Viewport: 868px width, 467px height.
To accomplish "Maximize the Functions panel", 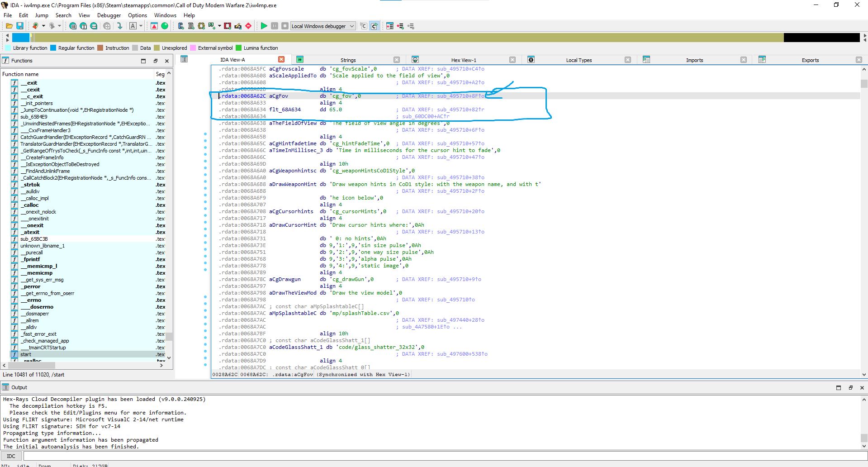I will (143, 61).
